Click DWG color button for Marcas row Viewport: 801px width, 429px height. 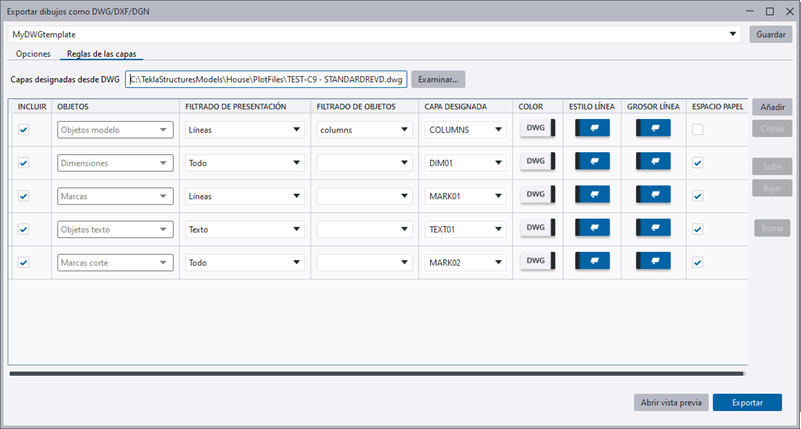point(535,195)
